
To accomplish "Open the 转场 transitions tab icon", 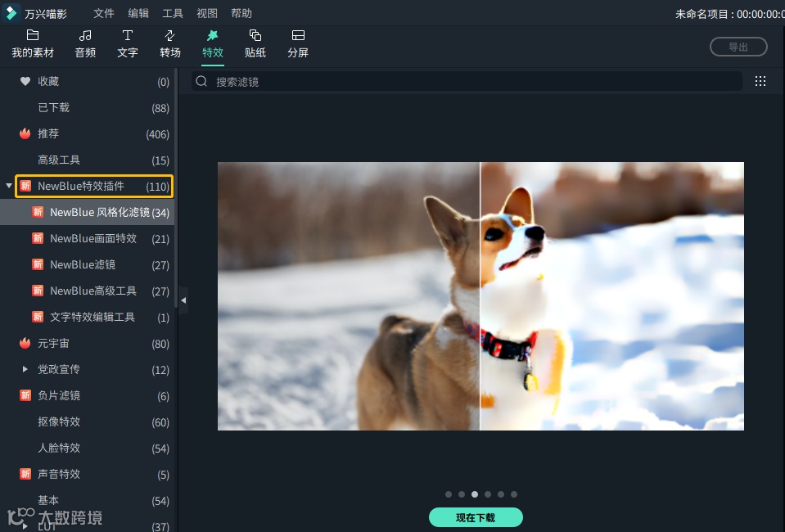I will click(169, 35).
